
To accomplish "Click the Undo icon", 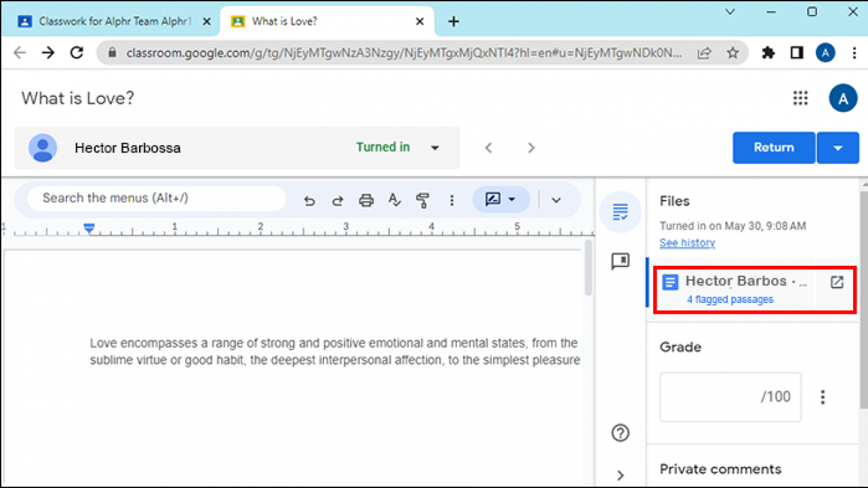I will pos(309,199).
